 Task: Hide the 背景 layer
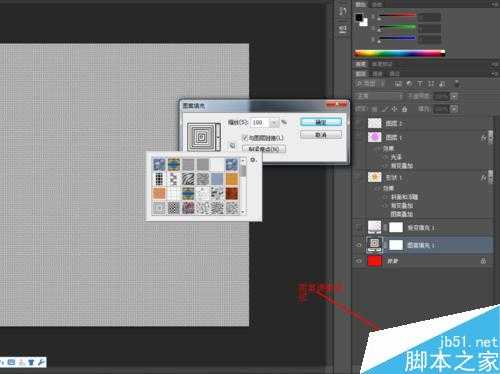[x=359, y=261]
